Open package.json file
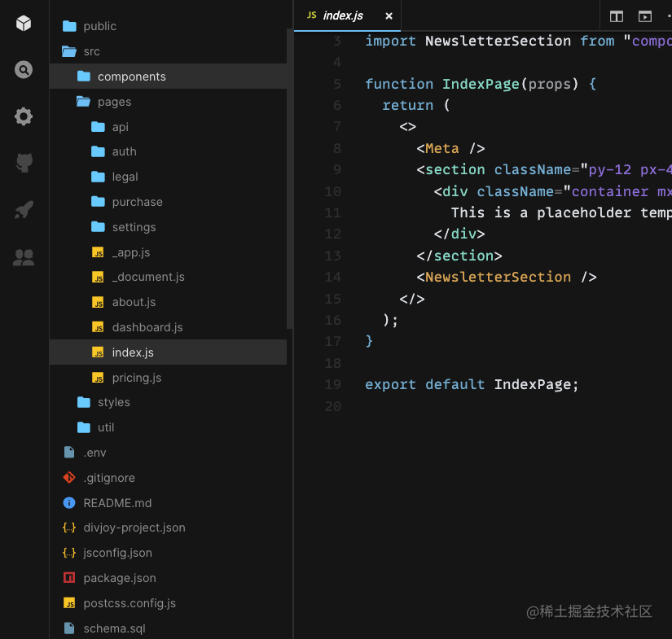Viewport: 672px width, 639px height. (x=168, y=578)
